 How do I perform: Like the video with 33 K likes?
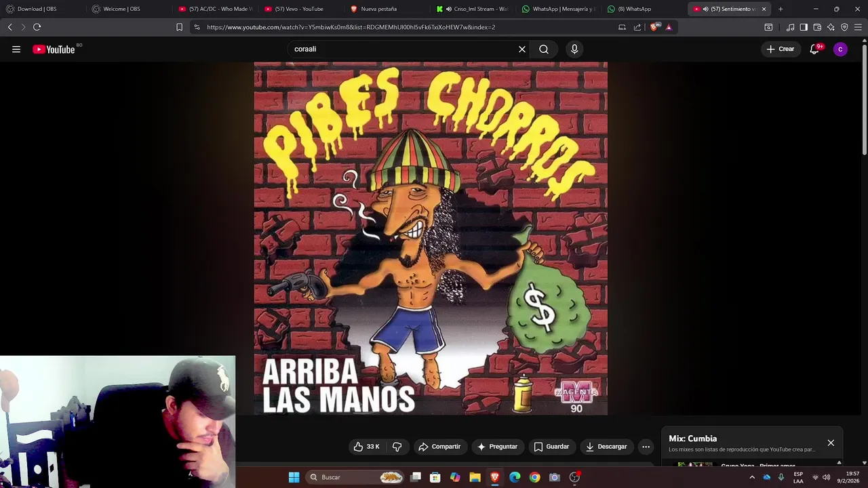point(367,447)
